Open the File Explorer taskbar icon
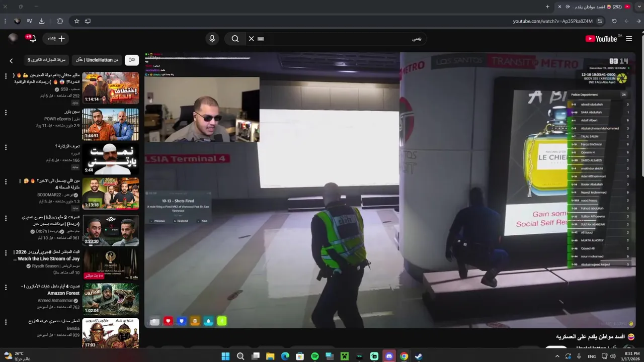Screen dimensions: 644x362 click(x=270, y=356)
